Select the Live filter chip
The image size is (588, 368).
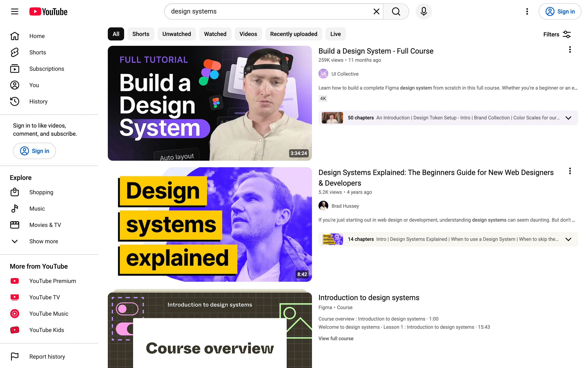[x=336, y=34]
